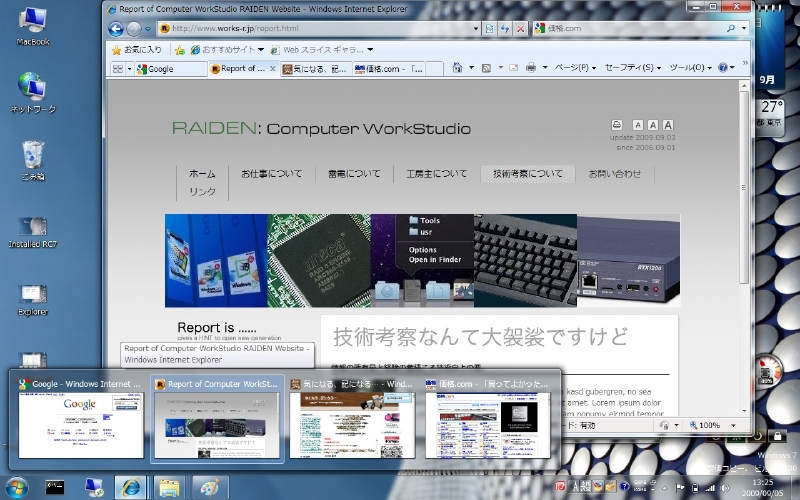Click the read mail icon

tap(514, 67)
